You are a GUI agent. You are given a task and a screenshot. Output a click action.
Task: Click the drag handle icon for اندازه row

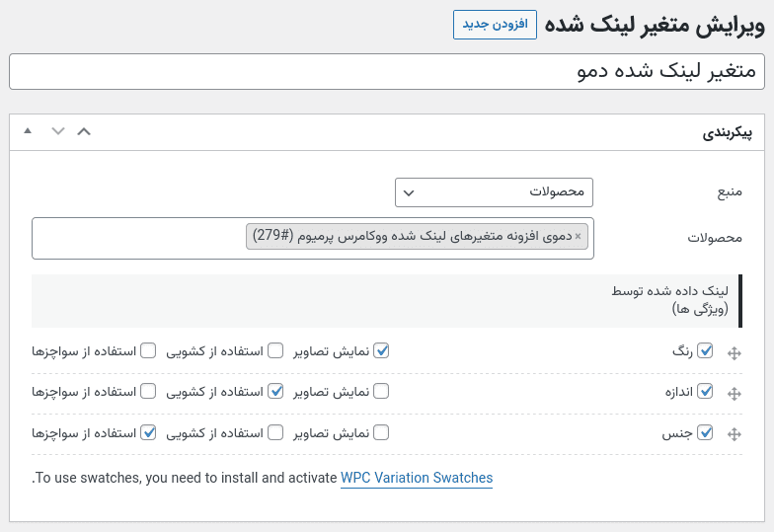[735, 394]
